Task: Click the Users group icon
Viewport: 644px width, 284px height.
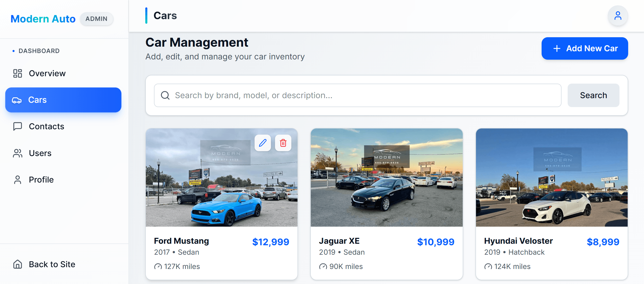Action: [18, 153]
